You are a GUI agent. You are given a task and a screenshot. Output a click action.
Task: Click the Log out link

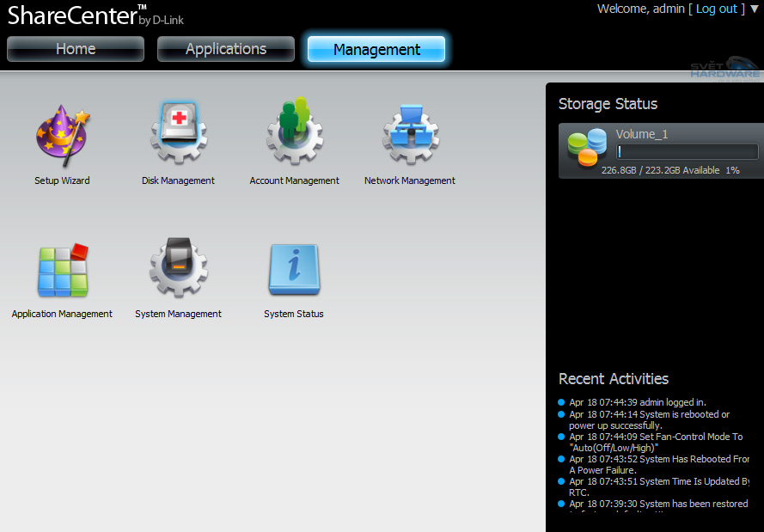(x=717, y=9)
